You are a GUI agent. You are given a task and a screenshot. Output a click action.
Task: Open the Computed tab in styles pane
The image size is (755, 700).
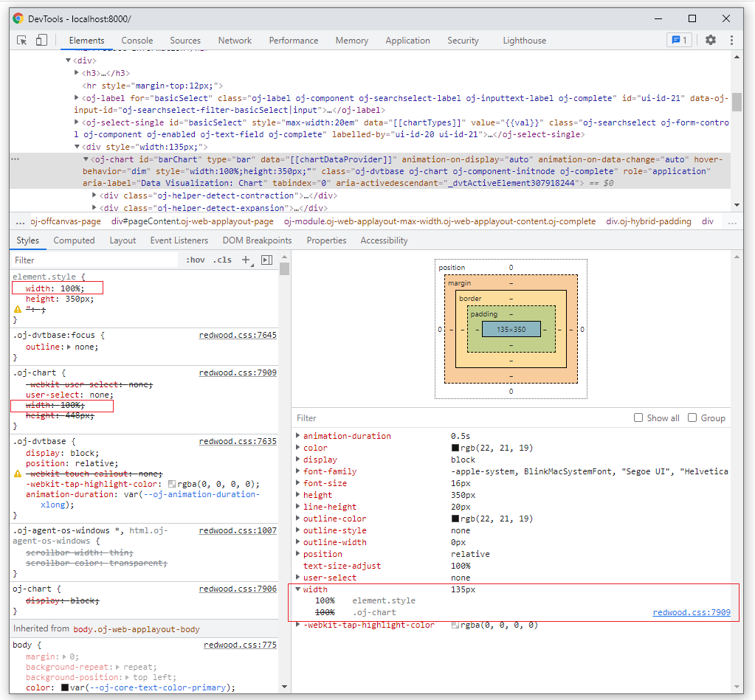74,240
